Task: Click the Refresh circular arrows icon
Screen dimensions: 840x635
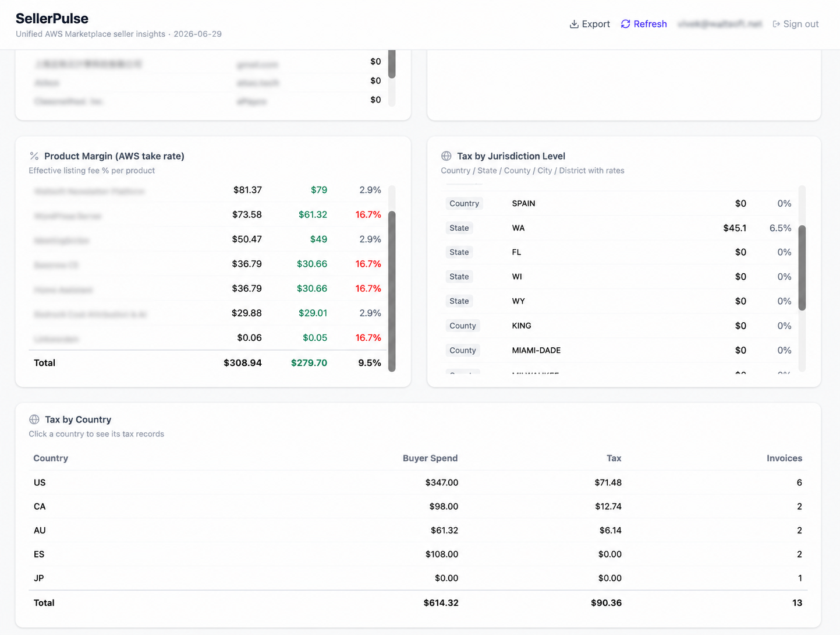Action: point(625,24)
